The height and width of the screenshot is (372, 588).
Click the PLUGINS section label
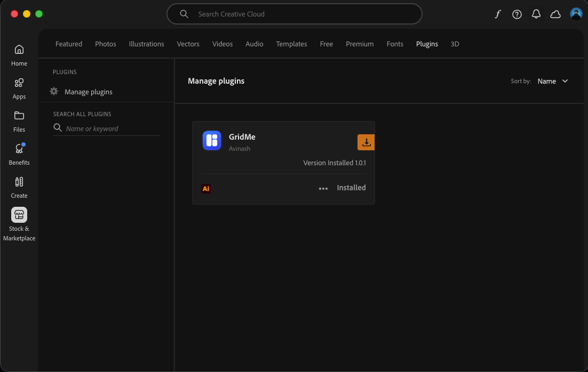(65, 72)
